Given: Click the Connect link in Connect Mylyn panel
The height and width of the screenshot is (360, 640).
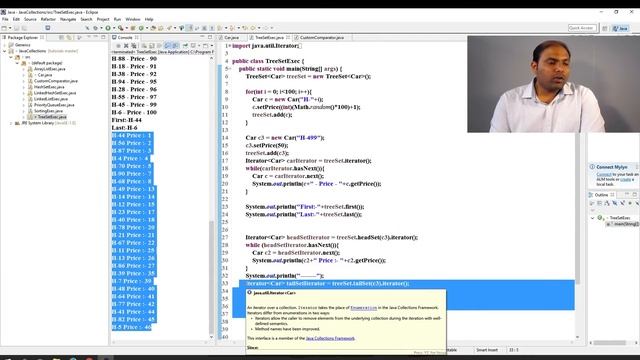Looking at the screenshot, I should tap(604, 174).
